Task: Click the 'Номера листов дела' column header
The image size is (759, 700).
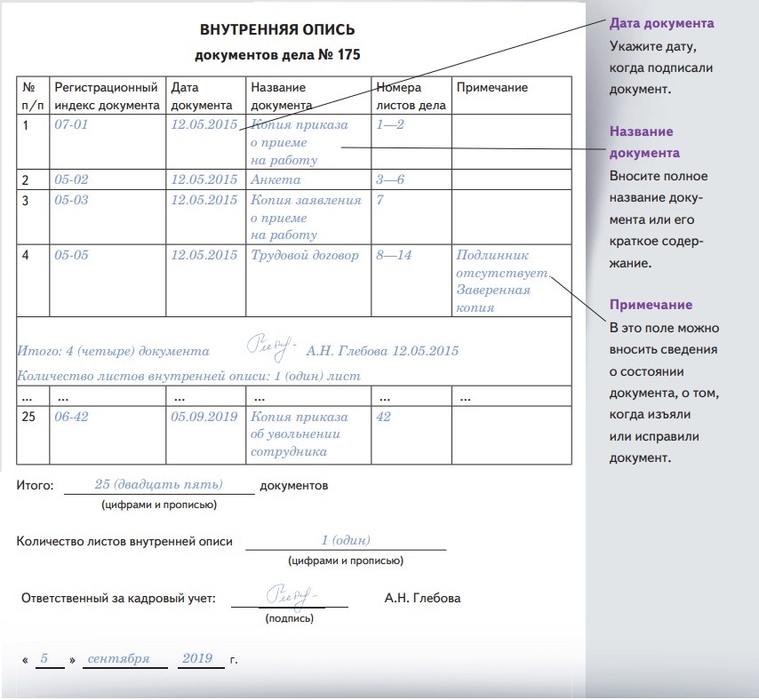Action: 411,95
